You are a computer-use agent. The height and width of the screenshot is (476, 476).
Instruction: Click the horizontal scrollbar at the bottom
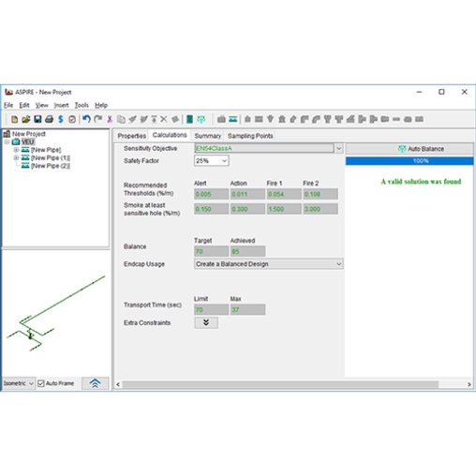[280, 384]
